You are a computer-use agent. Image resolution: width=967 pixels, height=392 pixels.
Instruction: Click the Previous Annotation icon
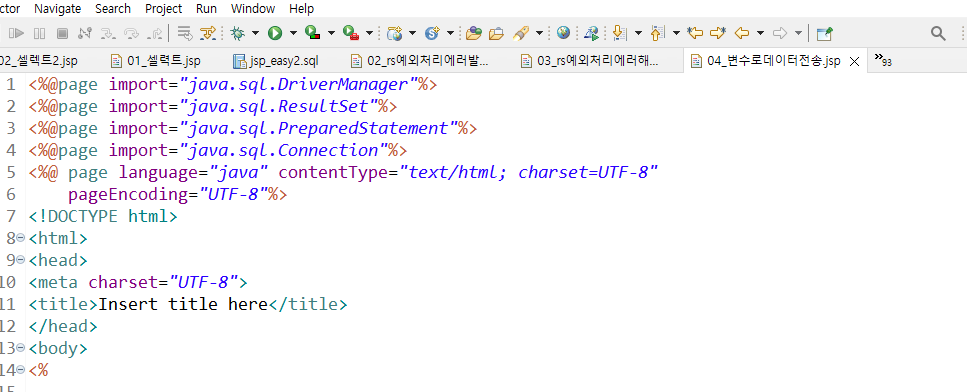(x=658, y=33)
